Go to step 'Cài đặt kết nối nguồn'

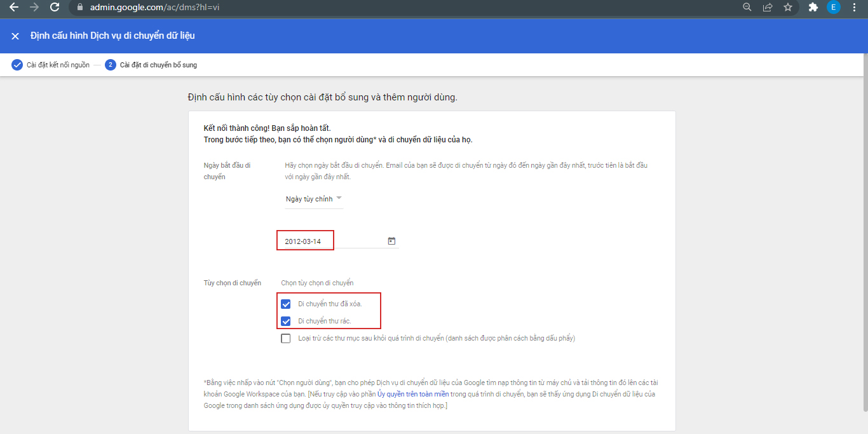click(51, 65)
